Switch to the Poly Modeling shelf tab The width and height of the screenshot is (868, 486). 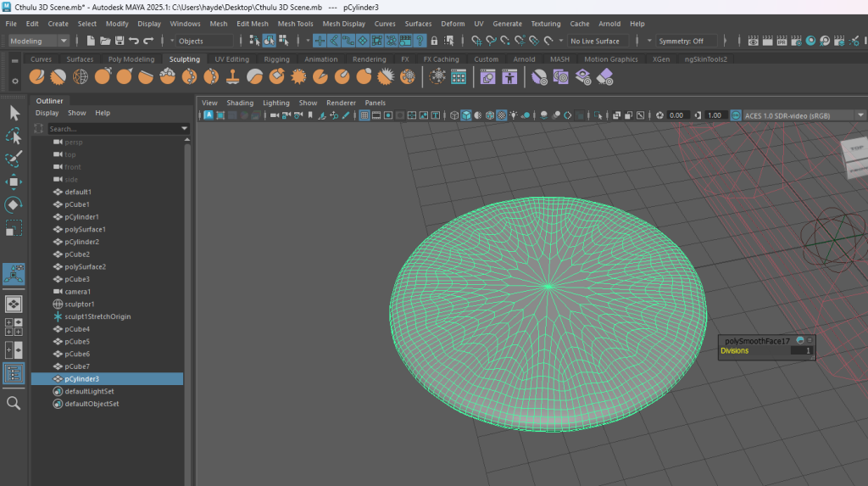pyautogui.click(x=131, y=59)
